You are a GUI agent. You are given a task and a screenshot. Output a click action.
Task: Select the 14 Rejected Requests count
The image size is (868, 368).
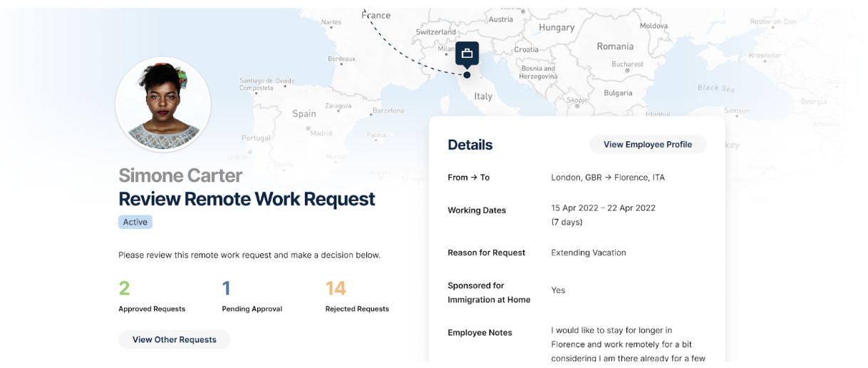336,288
